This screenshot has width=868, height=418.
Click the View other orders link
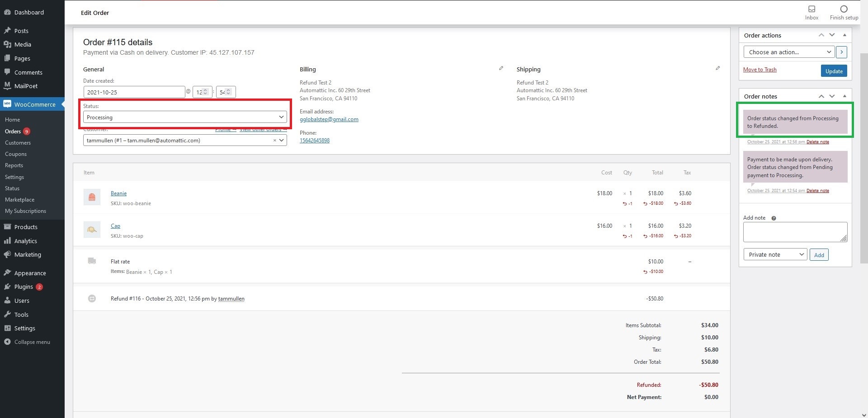tap(263, 130)
